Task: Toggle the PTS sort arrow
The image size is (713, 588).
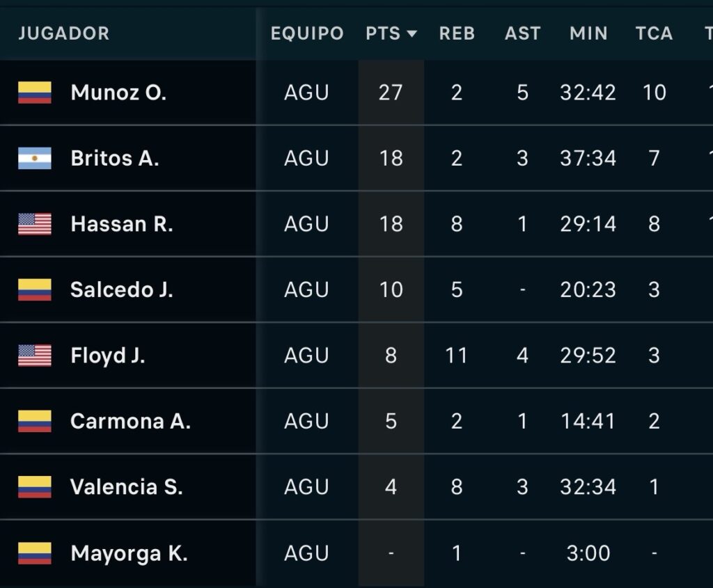Action: (x=412, y=33)
